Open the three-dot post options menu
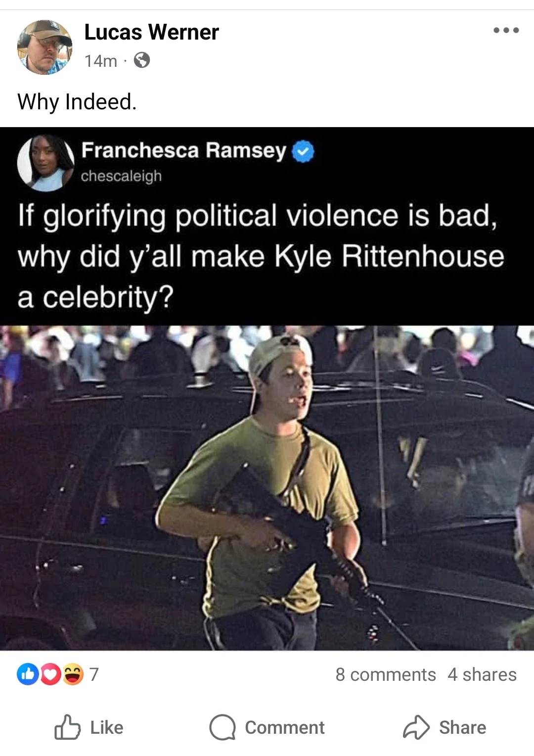Viewport: 534px width, 756px height. point(506,30)
